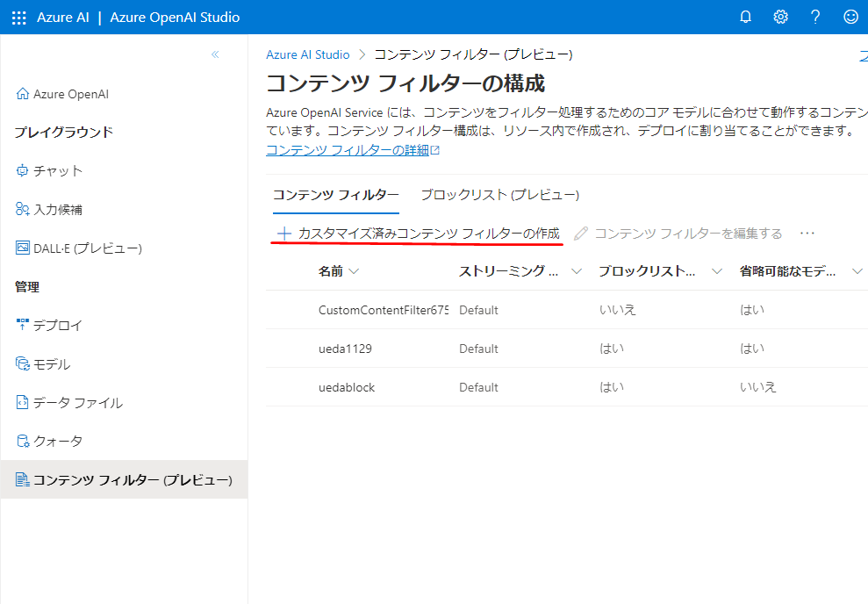
Task: Click コンテンツ フィルター (プレビュー) breadcrumb text
Action: coord(473,54)
